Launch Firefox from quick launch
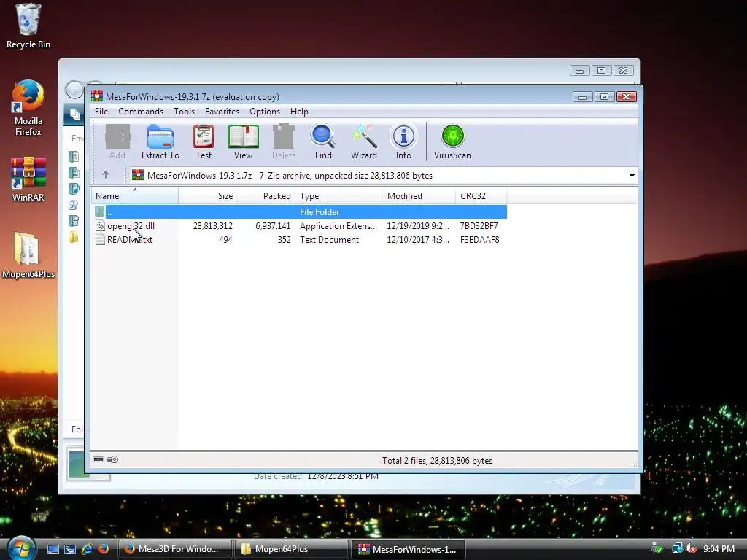The width and height of the screenshot is (747, 560). pos(104,549)
